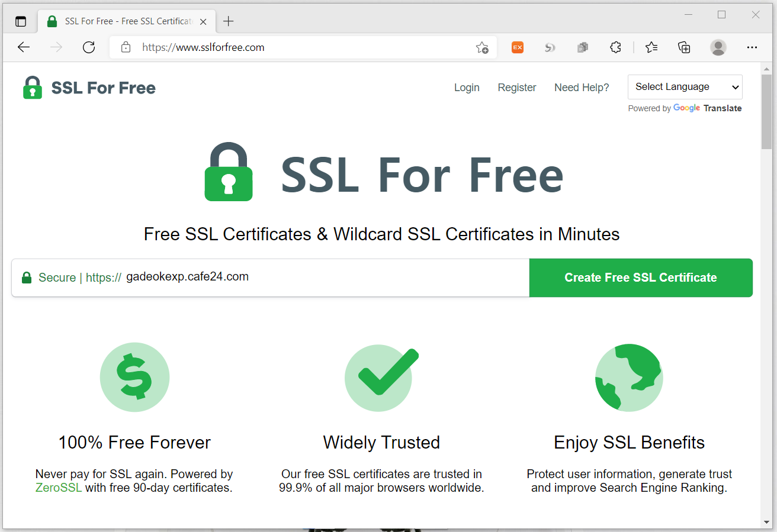Open a new tab with the plus button
This screenshot has width=777, height=532.
pos(229,21)
